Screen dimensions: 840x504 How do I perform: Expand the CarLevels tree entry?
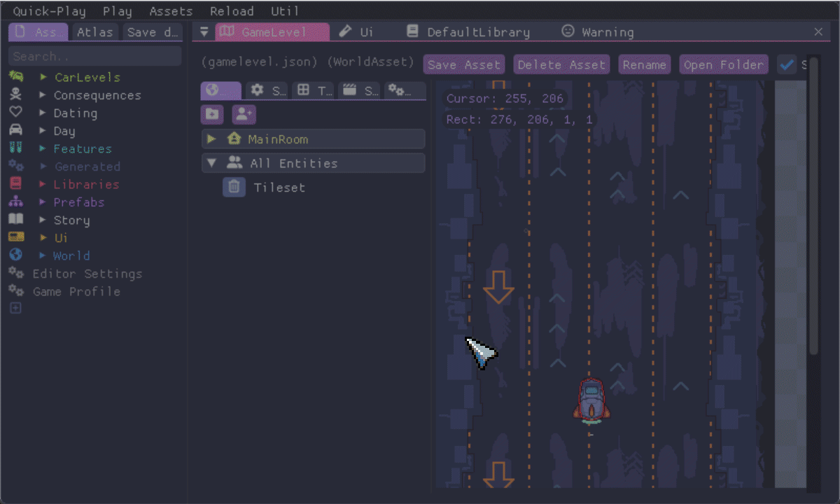tap(44, 77)
